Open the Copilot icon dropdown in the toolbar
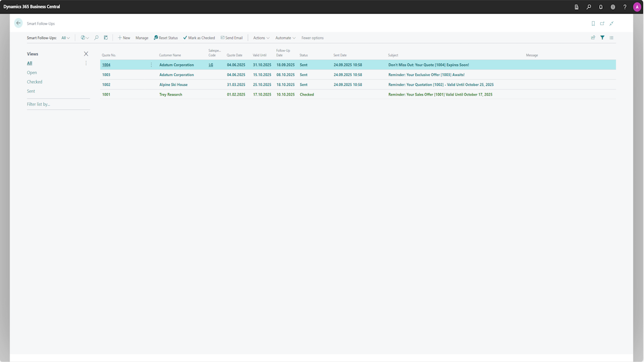This screenshot has width=644, height=362. click(x=85, y=38)
